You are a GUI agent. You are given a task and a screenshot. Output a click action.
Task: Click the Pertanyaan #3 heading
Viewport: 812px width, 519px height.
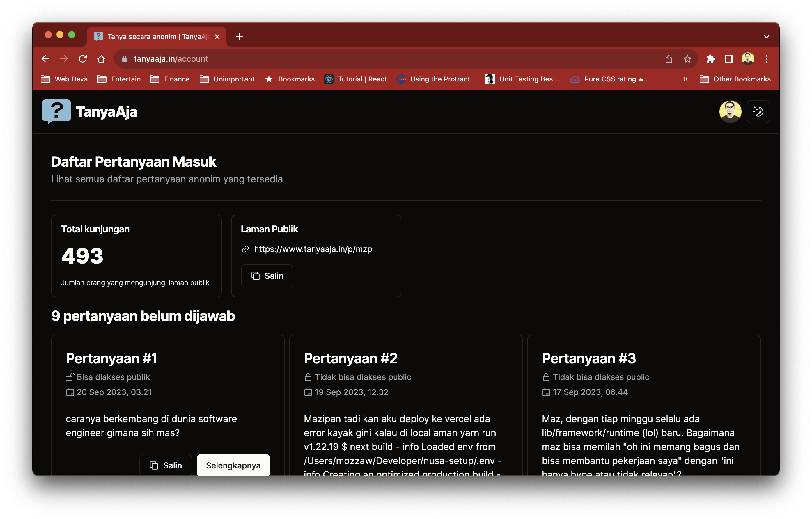click(x=589, y=358)
